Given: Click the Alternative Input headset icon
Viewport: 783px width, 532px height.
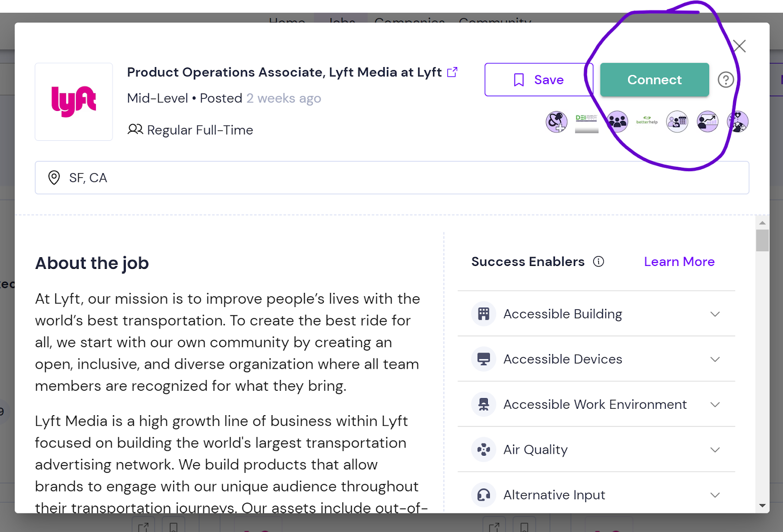Looking at the screenshot, I should pos(484,495).
